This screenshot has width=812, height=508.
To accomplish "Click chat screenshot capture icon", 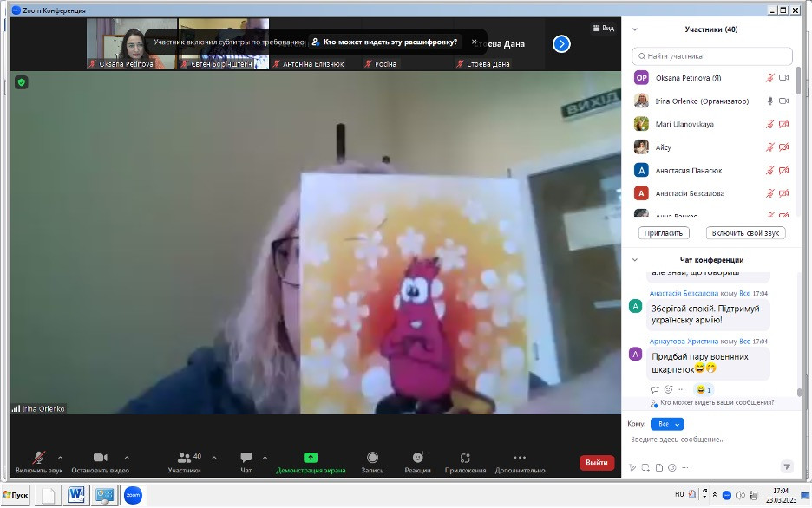I will point(645,467).
